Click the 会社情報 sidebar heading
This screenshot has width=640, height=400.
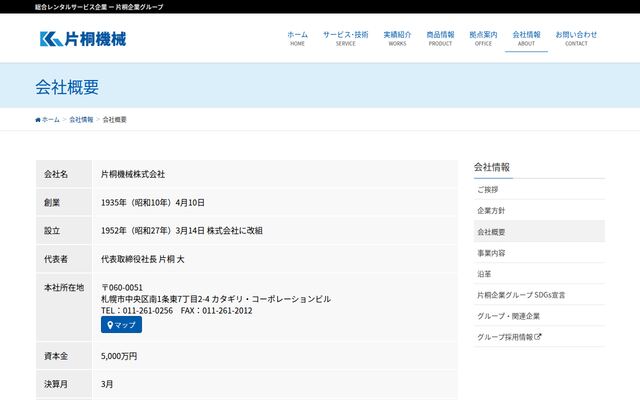491,167
